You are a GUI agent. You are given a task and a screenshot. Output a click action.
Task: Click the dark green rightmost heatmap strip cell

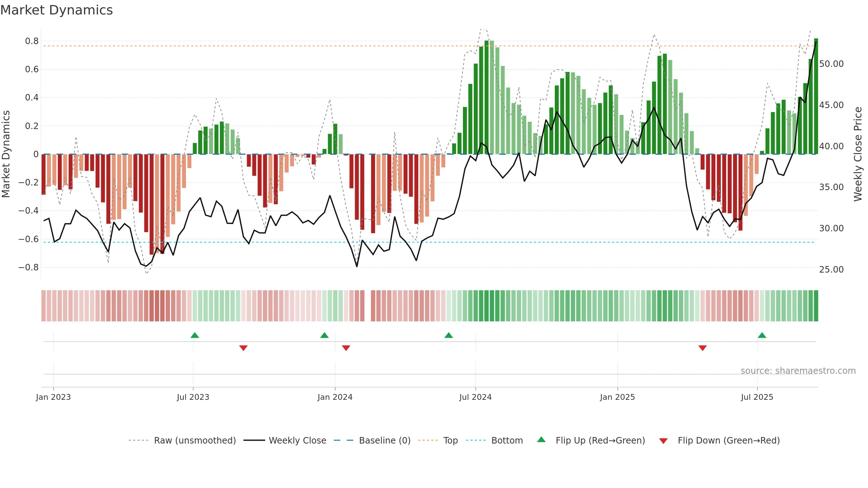[x=816, y=306]
